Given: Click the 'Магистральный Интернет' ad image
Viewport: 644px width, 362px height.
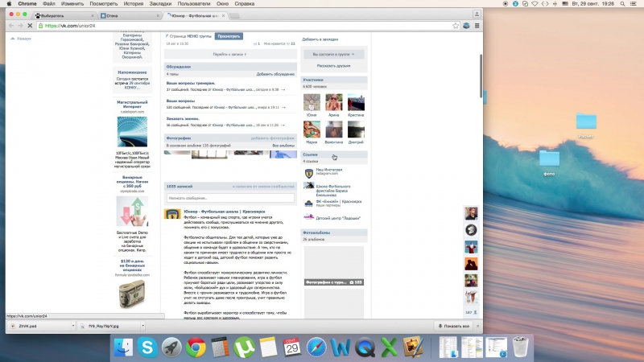Looking at the screenshot, I should (132, 132).
